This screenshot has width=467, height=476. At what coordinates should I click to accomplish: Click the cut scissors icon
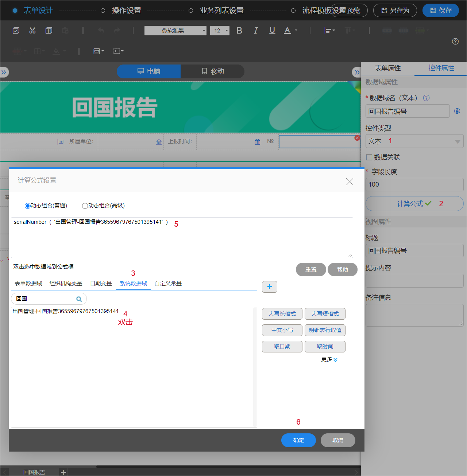coord(32,31)
